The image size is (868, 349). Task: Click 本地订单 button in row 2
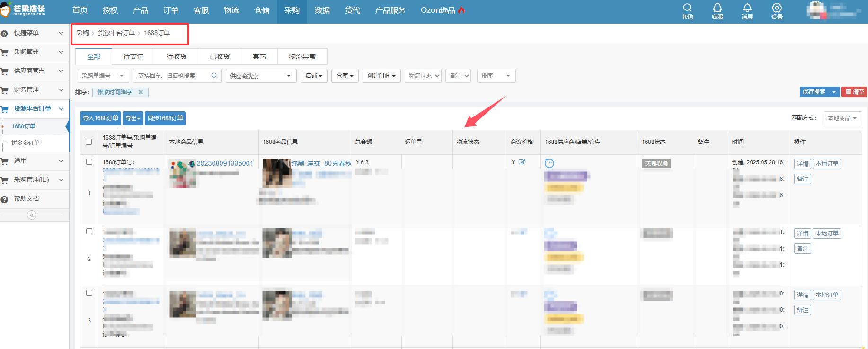[x=827, y=233]
